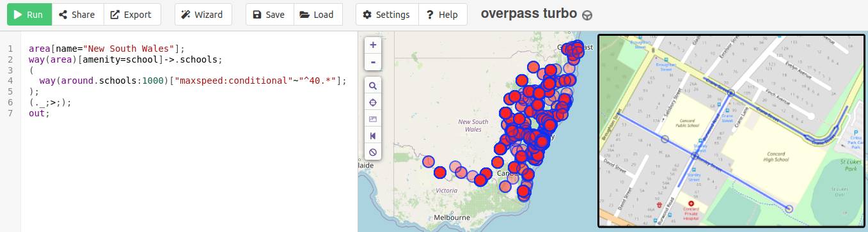
Task: Open the Help dialog
Action: pos(443,15)
